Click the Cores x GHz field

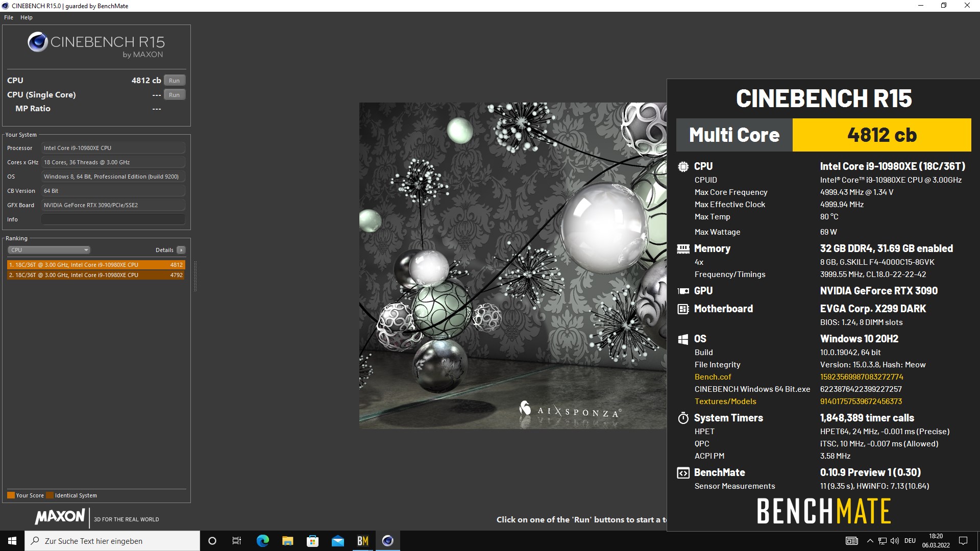(x=113, y=162)
